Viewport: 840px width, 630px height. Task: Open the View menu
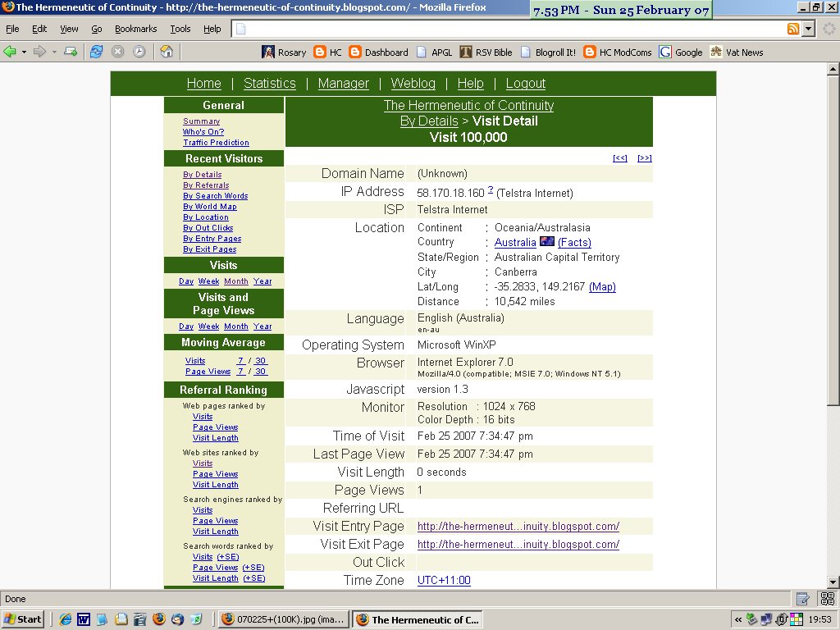click(x=69, y=29)
